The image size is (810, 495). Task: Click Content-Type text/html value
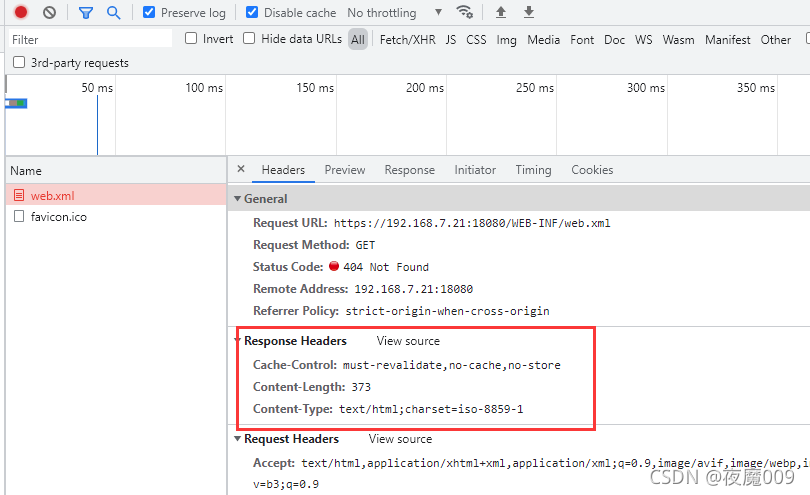(x=431, y=409)
